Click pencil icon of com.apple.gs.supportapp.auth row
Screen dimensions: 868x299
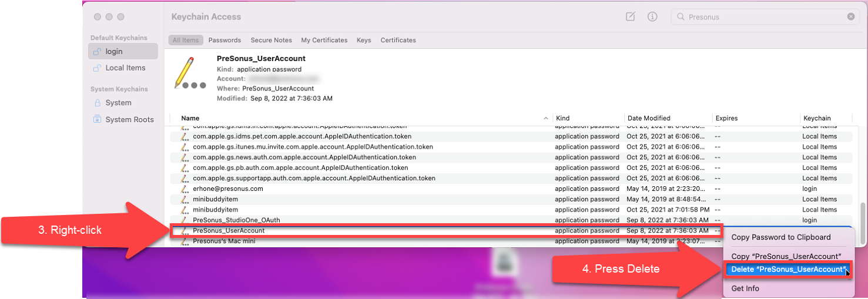[x=185, y=178]
